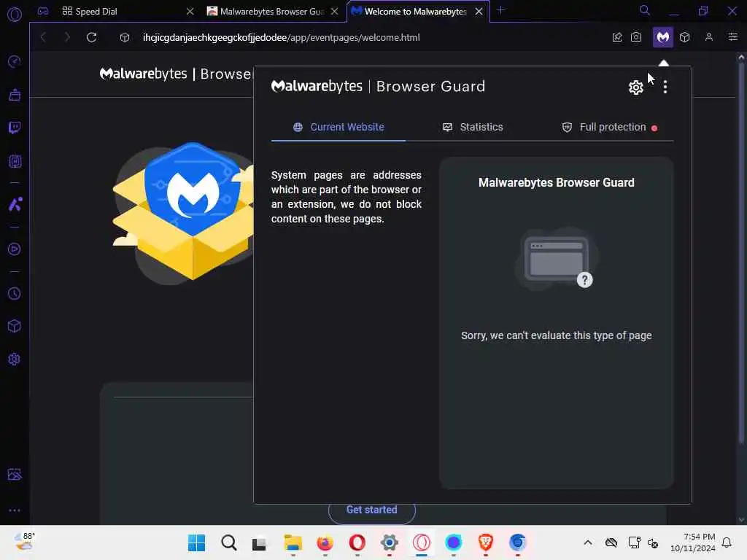Launch Brave browser from taskbar
Image resolution: width=747 pixels, height=560 pixels.
coord(485,542)
